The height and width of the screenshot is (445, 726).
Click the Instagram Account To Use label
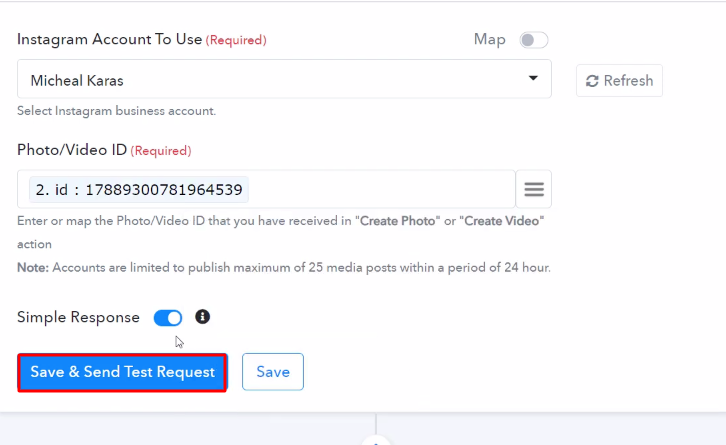(x=109, y=39)
